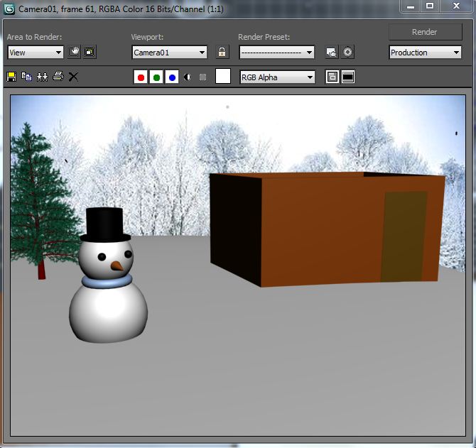The image size is (476, 448).
Task: Close the rendered frame window
Action: (x=456, y=6)
